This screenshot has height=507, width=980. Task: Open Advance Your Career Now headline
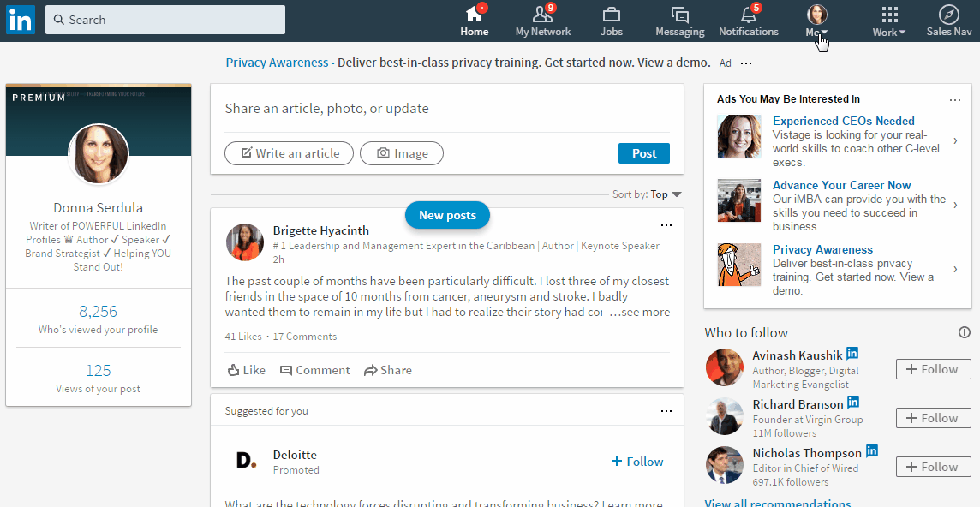coord(841,185)
